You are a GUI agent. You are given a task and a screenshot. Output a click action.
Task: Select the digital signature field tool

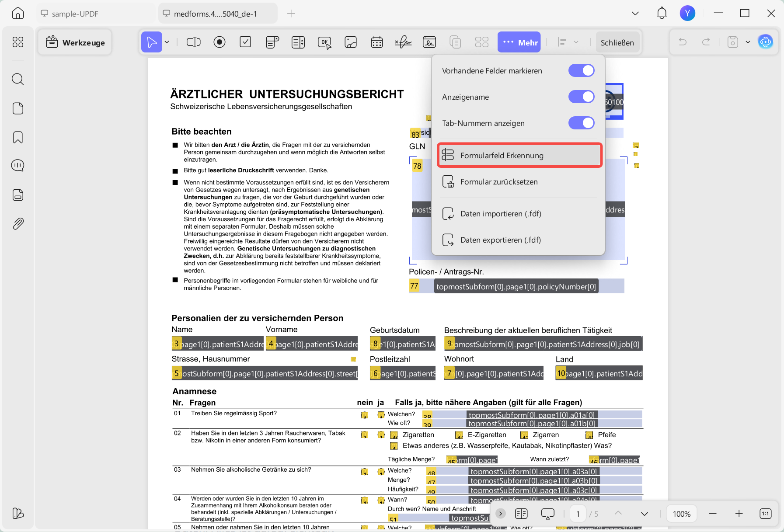[x=429, y=42]
